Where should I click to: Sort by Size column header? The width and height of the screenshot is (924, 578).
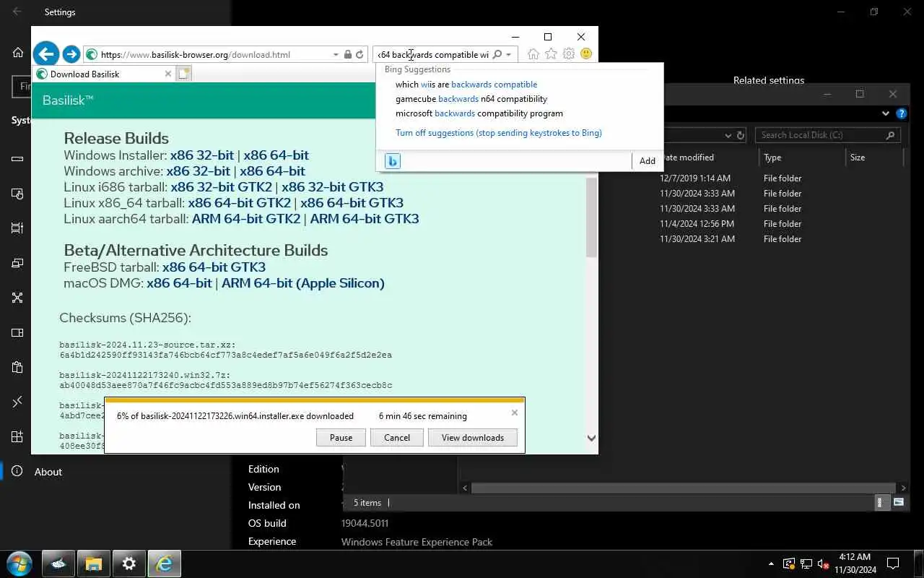[x=858, y=157]
